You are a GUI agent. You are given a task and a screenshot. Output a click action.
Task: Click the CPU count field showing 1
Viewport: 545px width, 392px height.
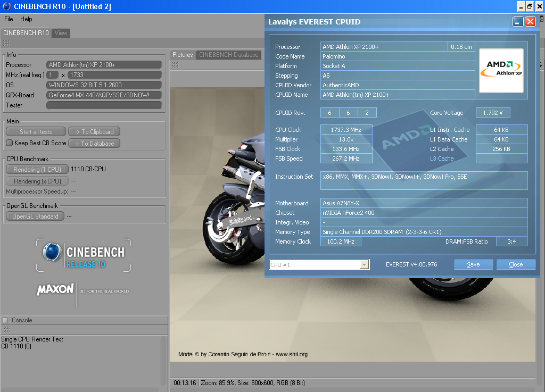point(53,74)
